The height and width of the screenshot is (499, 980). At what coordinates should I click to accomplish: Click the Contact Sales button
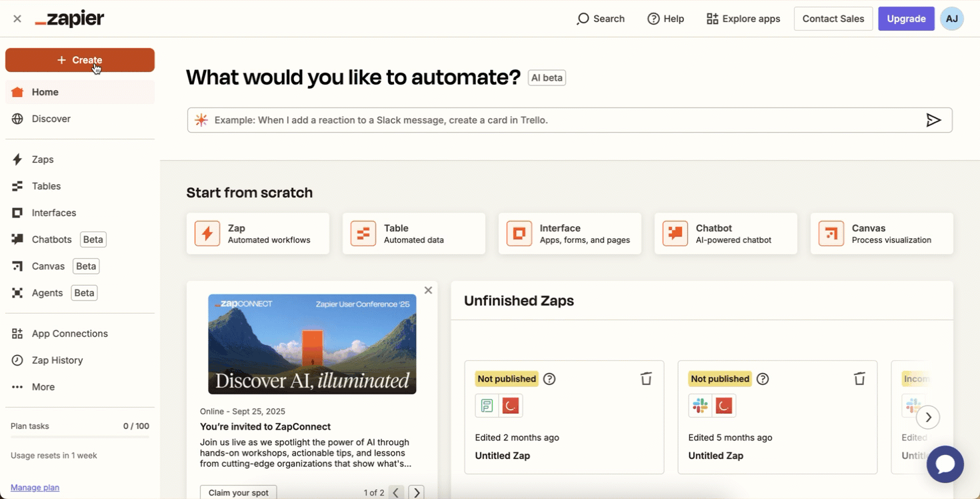(x=833, y=19)
